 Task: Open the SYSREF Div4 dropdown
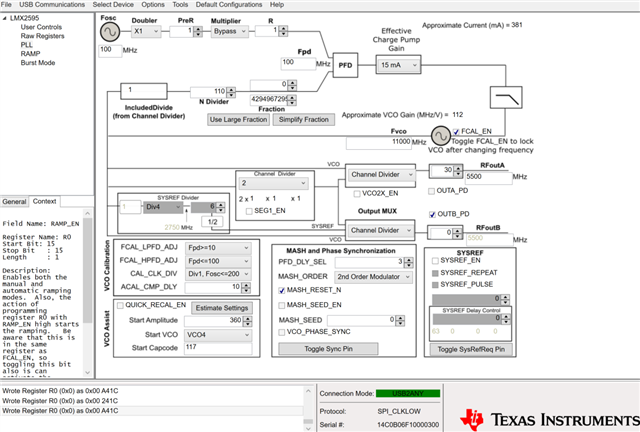pyautogui.click(x=162, y=207)
